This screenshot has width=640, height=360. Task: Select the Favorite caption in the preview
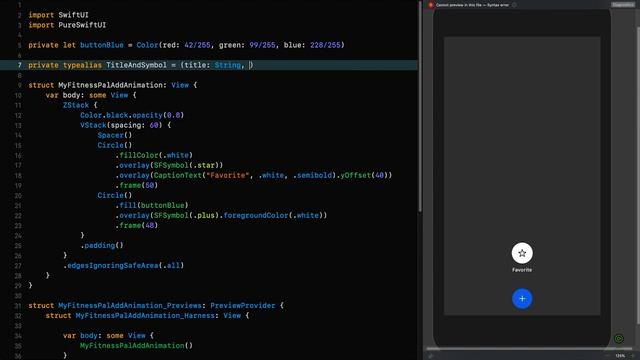click(522, 270)
